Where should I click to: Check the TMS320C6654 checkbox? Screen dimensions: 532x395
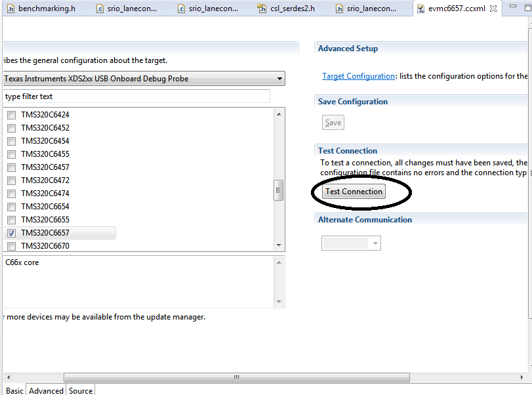pyautogui.click(x=12, y=207)
